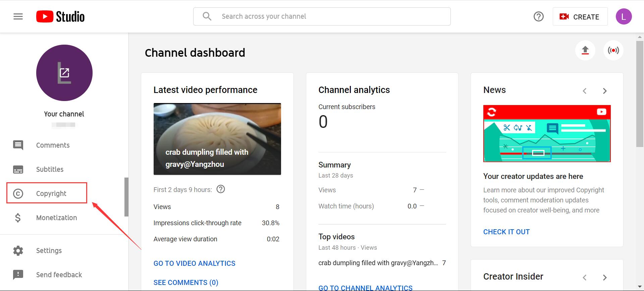
Task: Follow the GO TO VIDEO ANALYTICS link
Action: [x=194, y=263]
